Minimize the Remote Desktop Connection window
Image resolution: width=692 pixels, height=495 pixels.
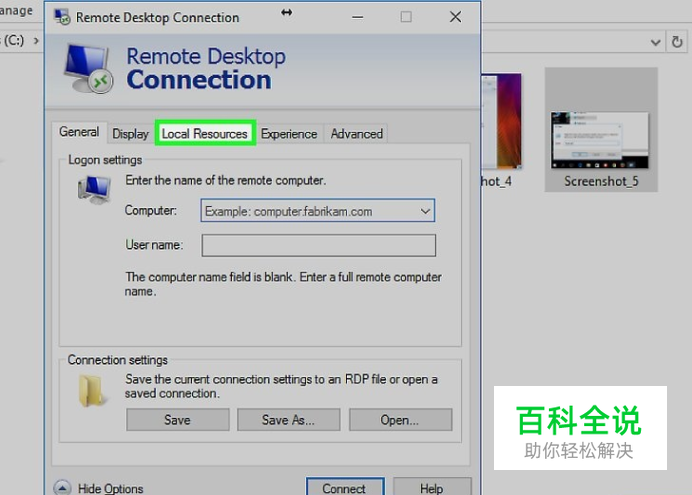click(x=357, y=17)
